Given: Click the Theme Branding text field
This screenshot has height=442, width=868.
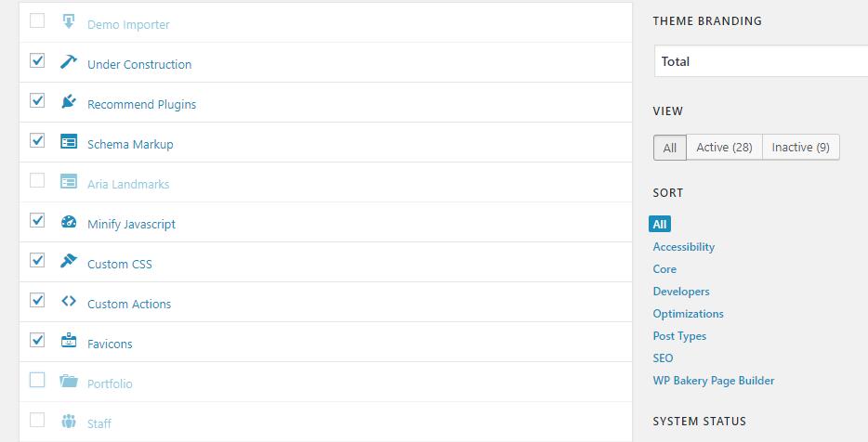Looking at the screenshot, I should click(x=760, y=61).
